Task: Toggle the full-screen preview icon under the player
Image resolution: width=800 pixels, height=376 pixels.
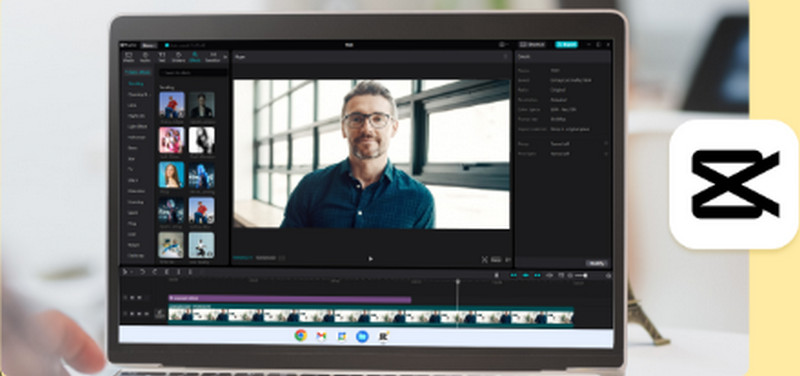Action: tap(484, 260)
